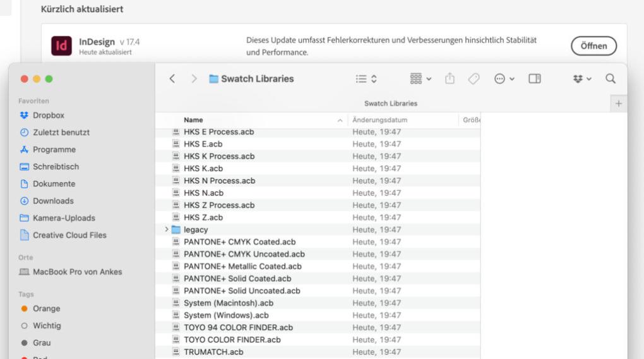The width and height of the screenshot is (644, 359).
Task: Select PANTONE+ Solid Coated.acb file
Action: coord(237,279)
